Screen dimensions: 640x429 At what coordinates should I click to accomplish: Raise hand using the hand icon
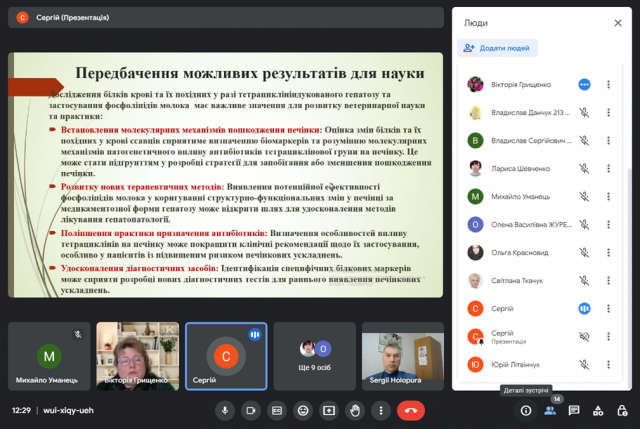point(355,411)
